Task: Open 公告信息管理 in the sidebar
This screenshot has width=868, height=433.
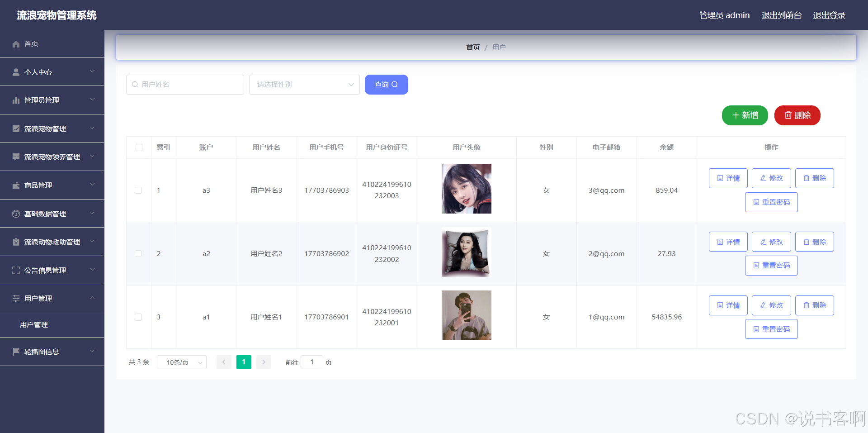Action: click(x=52, y=270)
